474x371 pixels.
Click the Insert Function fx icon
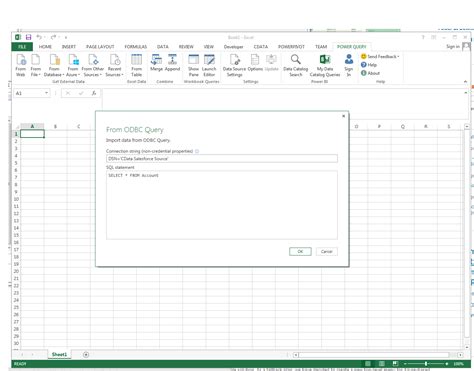[x=94, y=93]
